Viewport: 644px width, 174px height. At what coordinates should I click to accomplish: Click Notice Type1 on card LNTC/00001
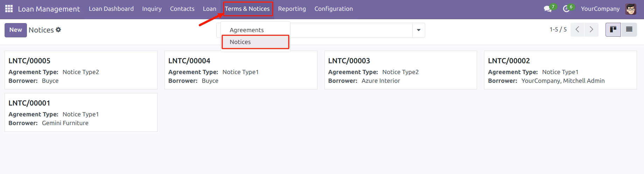point(80,114)
